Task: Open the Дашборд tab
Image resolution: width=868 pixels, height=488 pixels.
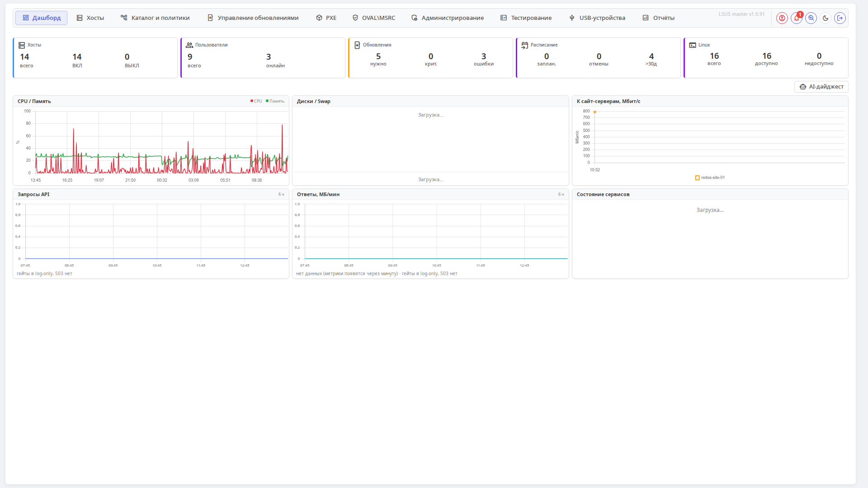Action: 42,18
